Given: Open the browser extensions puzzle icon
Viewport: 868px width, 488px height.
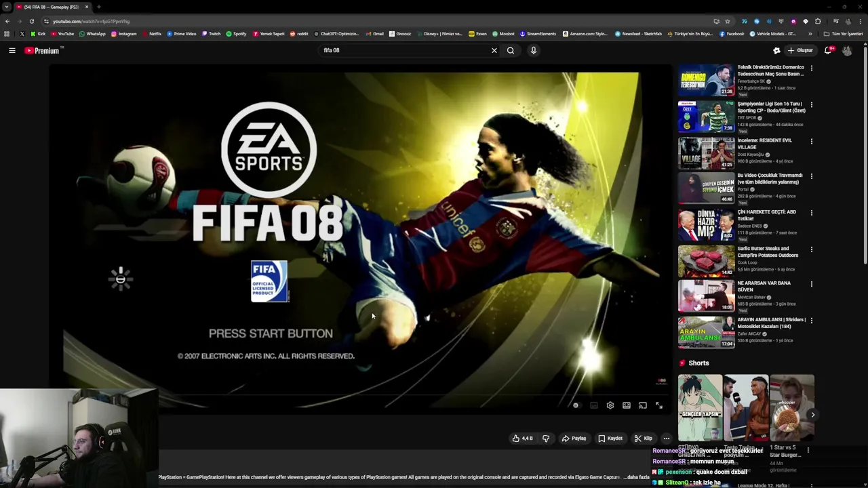Looking at the screenshot, I should (818, 21).
